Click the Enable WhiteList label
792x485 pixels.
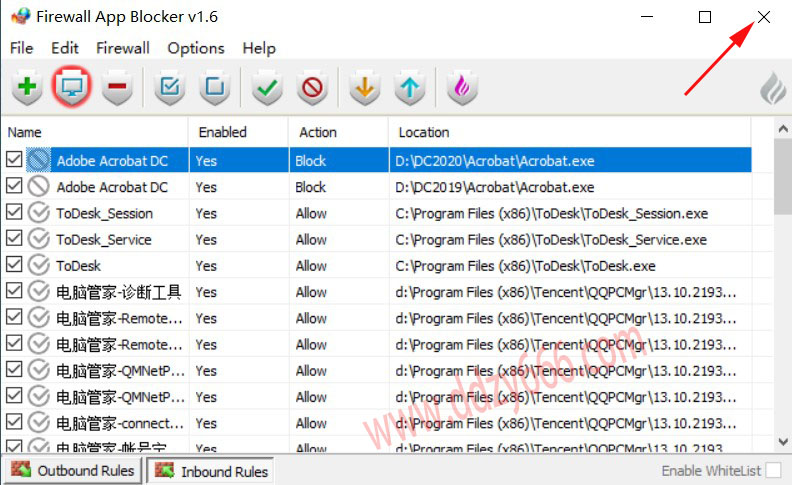(711, 470)
